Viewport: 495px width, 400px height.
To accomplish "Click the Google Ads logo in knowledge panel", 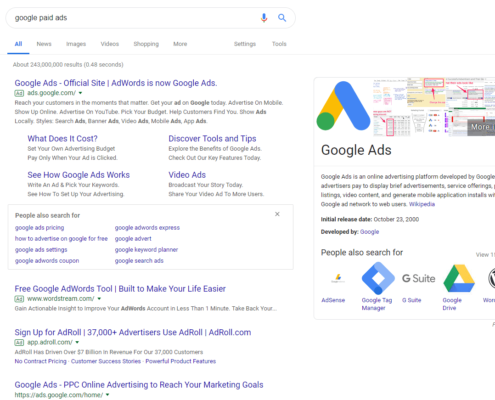I will [x=343, y=106].
